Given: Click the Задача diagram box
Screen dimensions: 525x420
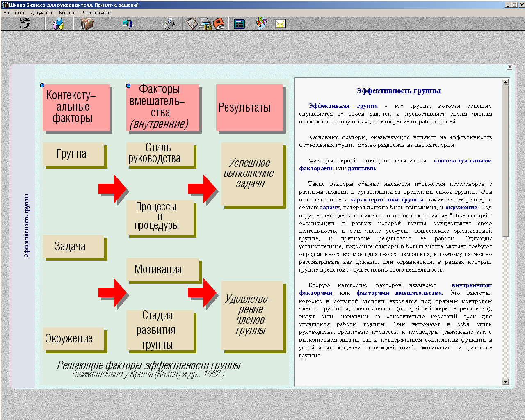Looking at the screenshot, I should click(x=73, y=247).
